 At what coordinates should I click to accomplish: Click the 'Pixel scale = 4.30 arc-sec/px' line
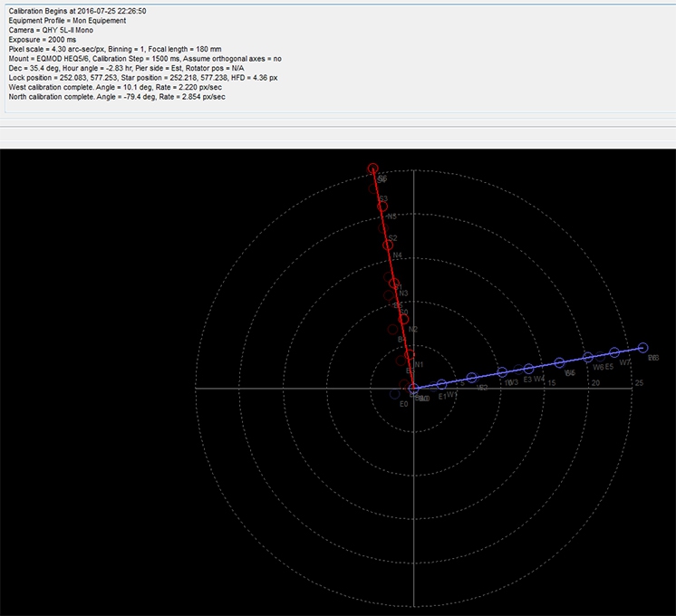pos(115,49)
